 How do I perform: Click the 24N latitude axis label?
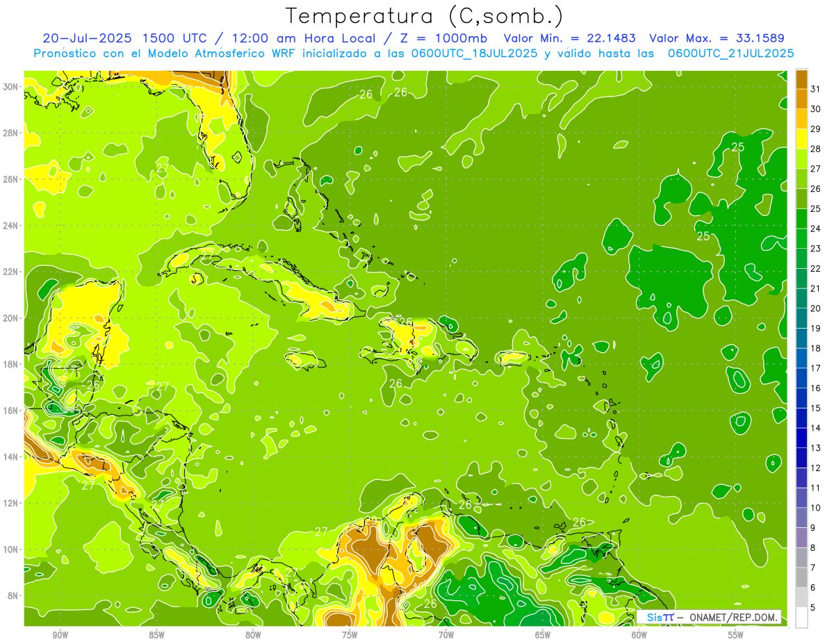point(11,226)
